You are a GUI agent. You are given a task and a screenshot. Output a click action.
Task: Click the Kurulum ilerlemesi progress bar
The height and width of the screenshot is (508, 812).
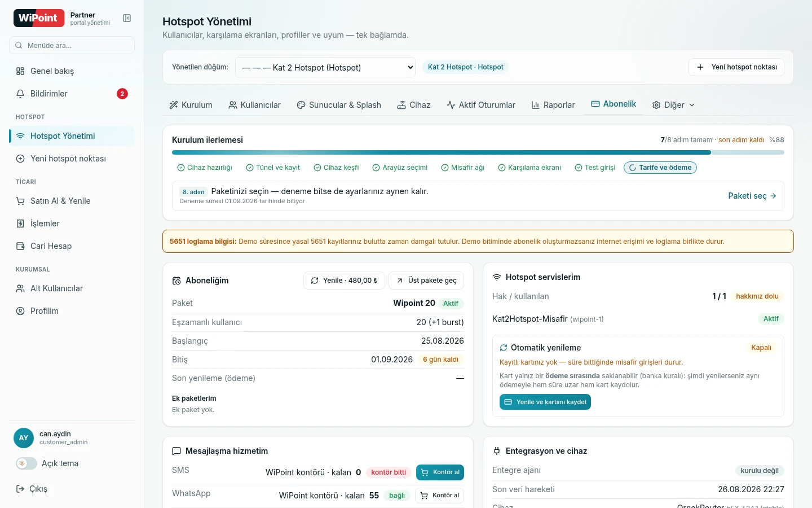coord(478,152)
